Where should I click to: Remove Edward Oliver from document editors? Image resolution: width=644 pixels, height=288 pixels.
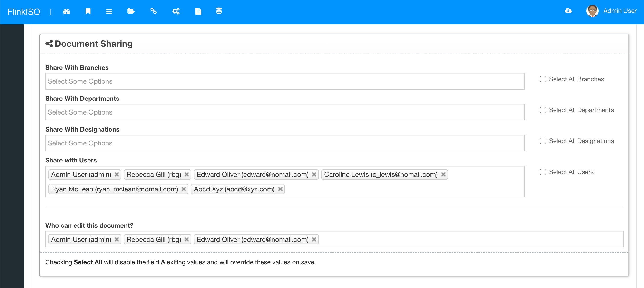point(314,239)
